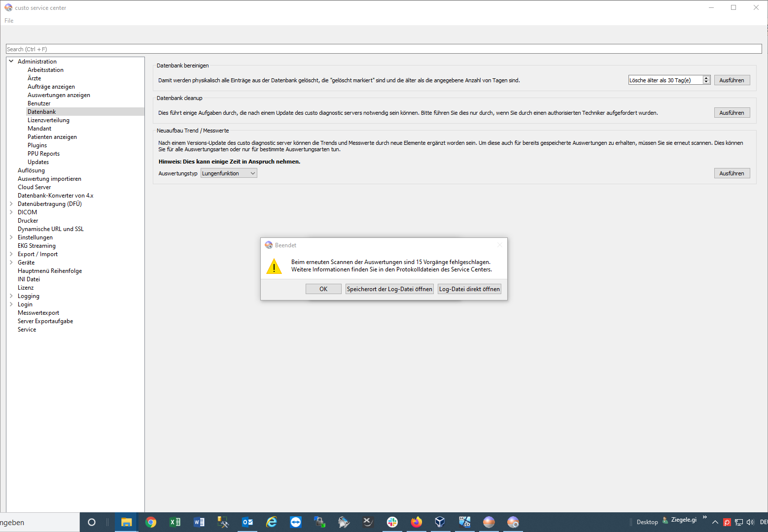Open Google Chrome from the taskbar
Viewport: 768px width, 532px height.
pyautogui.click(x=151, y=522)
